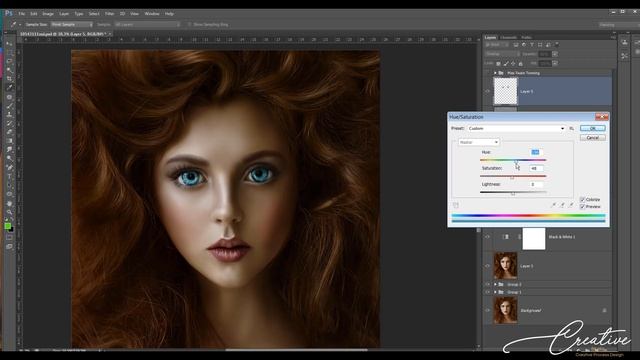Image resolution: width=640 pixels, height=360 pixels.
Task: Click the Lightness slider handle
Action: click(x=513, y=193)
